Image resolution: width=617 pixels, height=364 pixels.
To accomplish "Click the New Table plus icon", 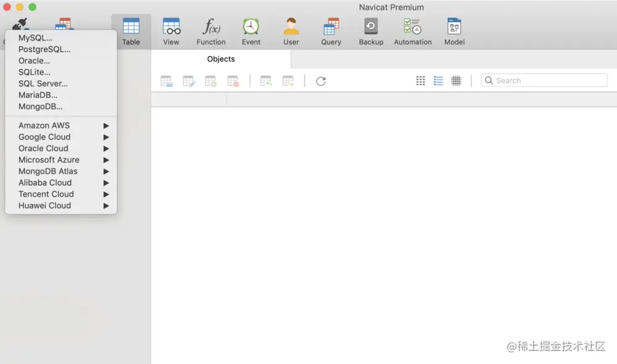I will pos(211,81).
